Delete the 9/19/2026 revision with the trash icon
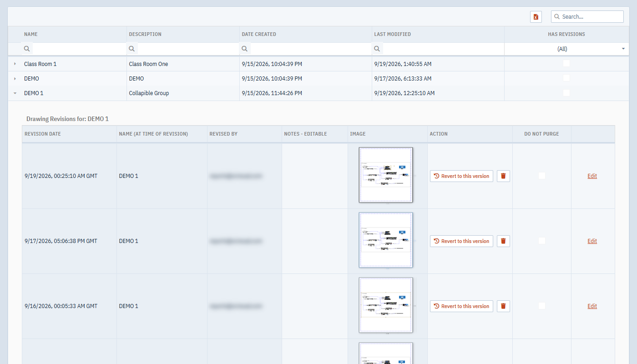 (503, 176)
